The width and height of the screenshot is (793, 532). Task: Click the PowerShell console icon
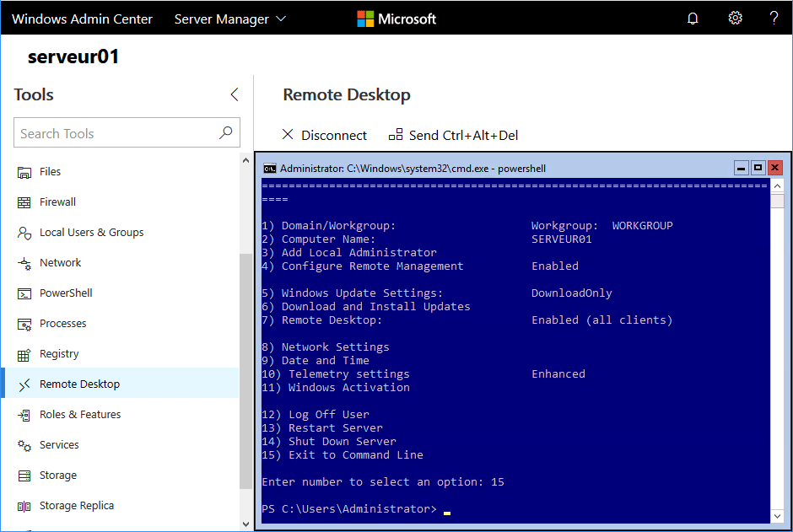click(24, 293)
